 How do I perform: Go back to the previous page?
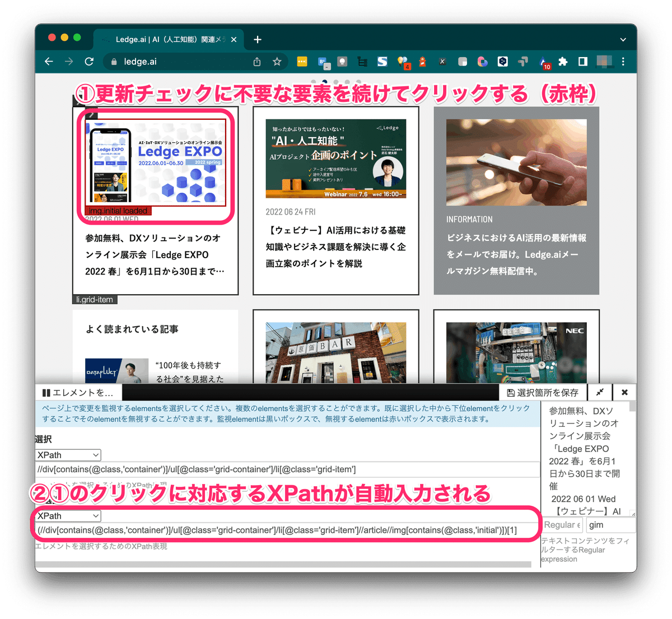pos(49,62)
